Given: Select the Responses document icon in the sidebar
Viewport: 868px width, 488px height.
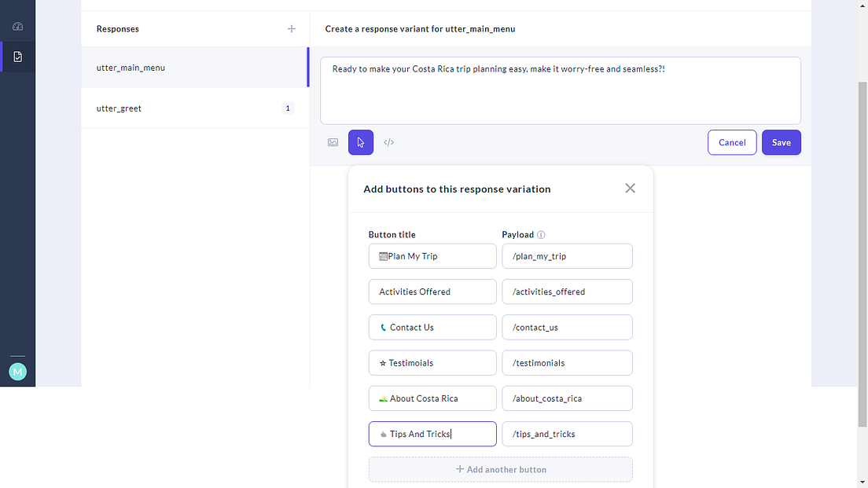Looking at the screenshot, I should [x=17, y=56].
